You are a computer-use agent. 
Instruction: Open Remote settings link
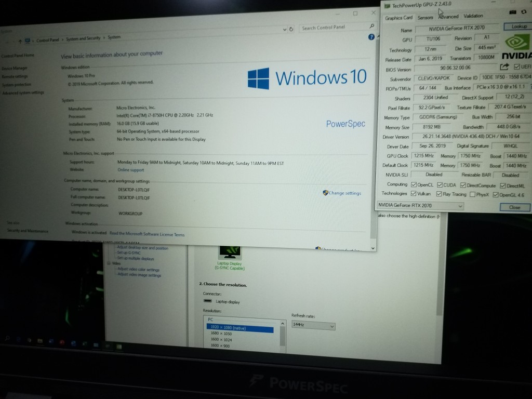tap(15, 76)
